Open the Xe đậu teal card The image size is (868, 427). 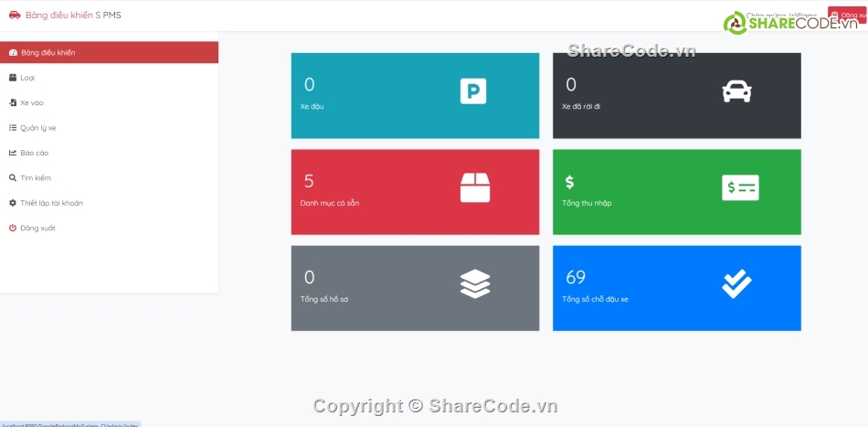pyautogui.click(x=415, y=96)
